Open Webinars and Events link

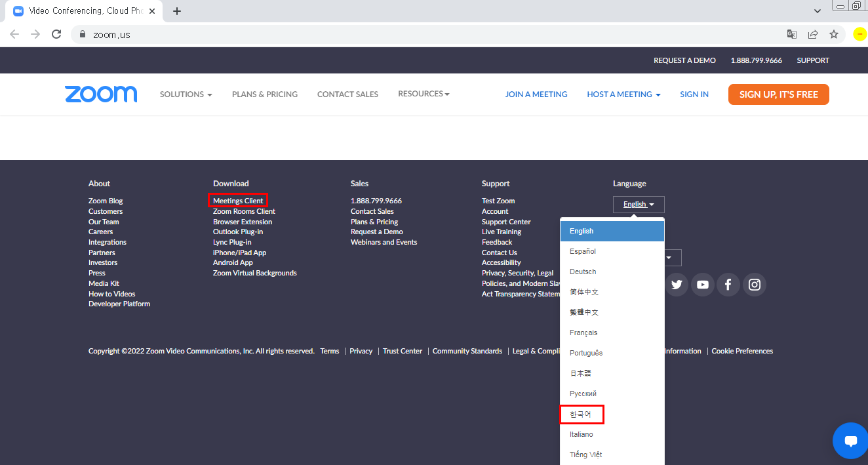click(x=384, y=242)
